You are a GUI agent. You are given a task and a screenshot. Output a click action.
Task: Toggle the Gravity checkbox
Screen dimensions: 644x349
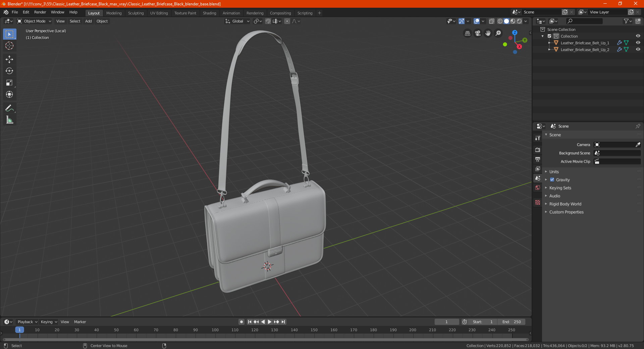[552, 180]
